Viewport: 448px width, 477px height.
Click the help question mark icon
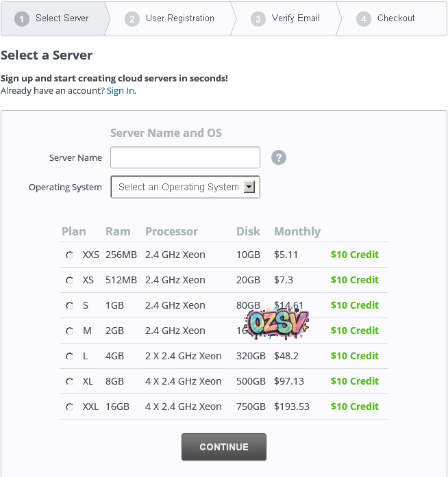[278, 157]
